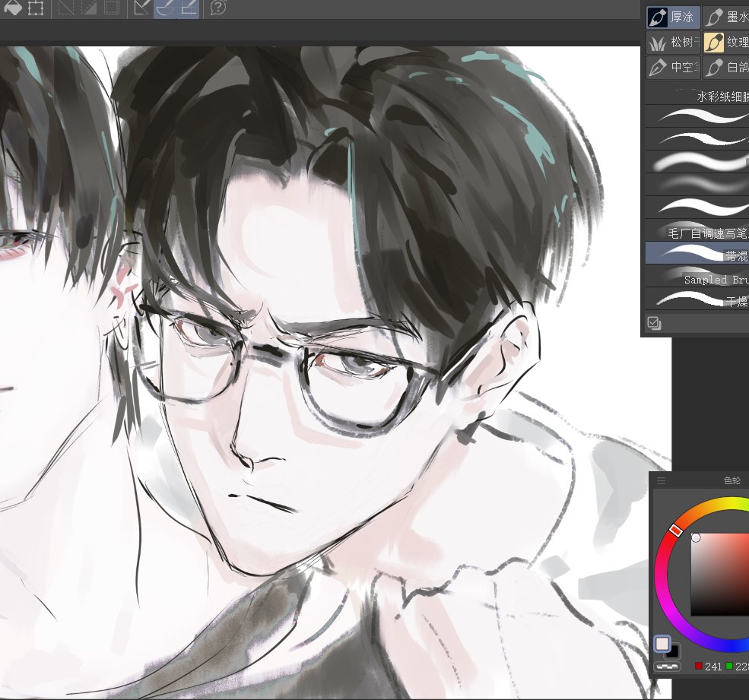
Task: Toggle Snap to grid icon
Action: 189,7
